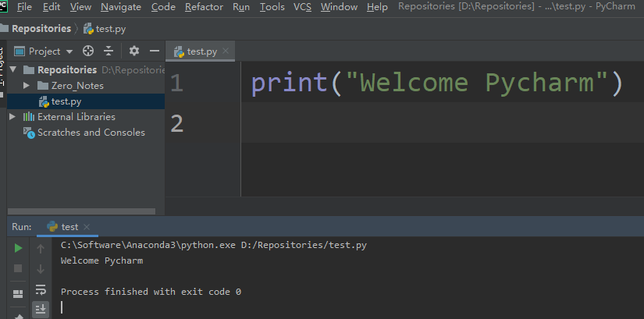644x319 pixels.
Task: Expand External Libraries node
Action: point(12,117)
